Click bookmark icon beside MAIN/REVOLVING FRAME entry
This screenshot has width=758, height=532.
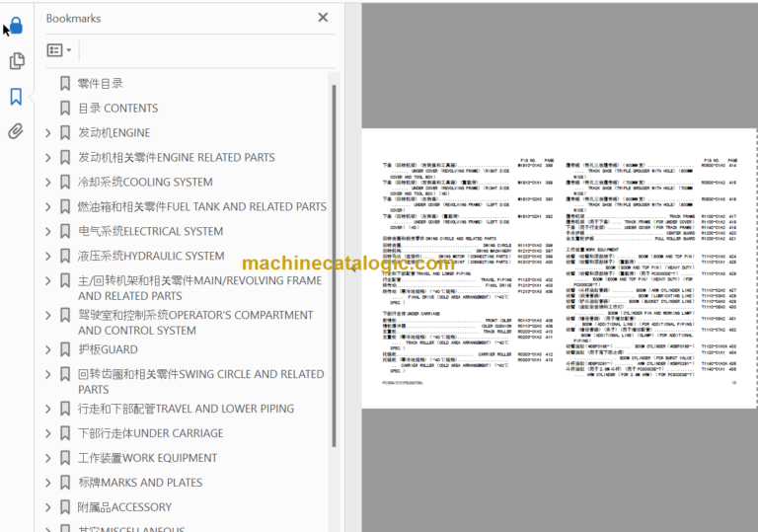click(x=65, y=280)
